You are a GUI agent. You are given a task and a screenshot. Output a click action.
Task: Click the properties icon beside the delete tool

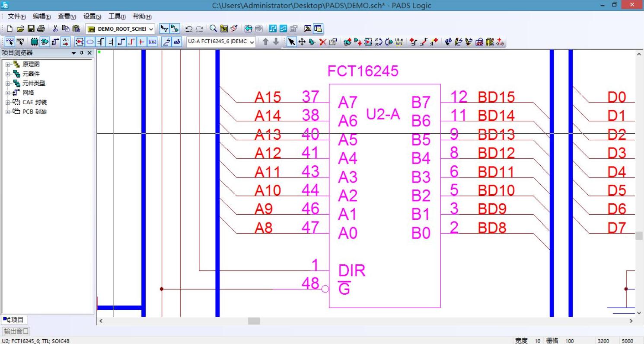click(x=333, y=42)
